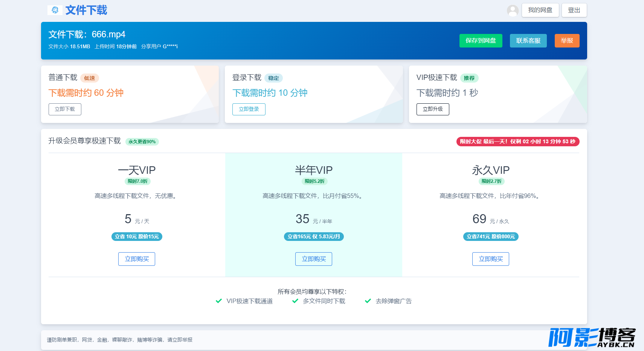Click 立即升级 under VIP极速下载

[x=433, y=109]
